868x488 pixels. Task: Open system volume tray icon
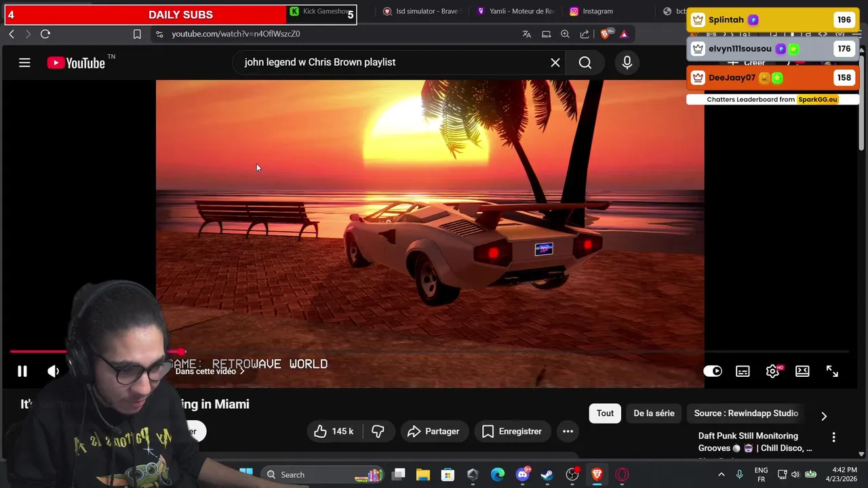pos(795,474)
